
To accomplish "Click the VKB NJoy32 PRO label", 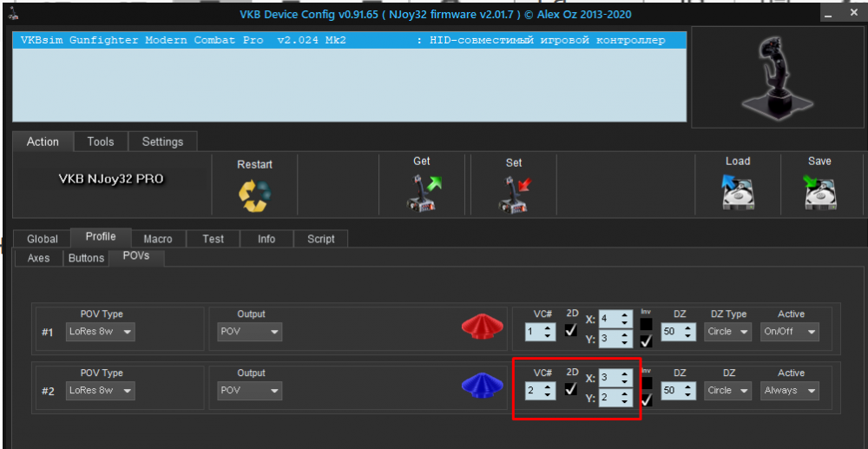I will pyautogui.click(x=111, y=180).
